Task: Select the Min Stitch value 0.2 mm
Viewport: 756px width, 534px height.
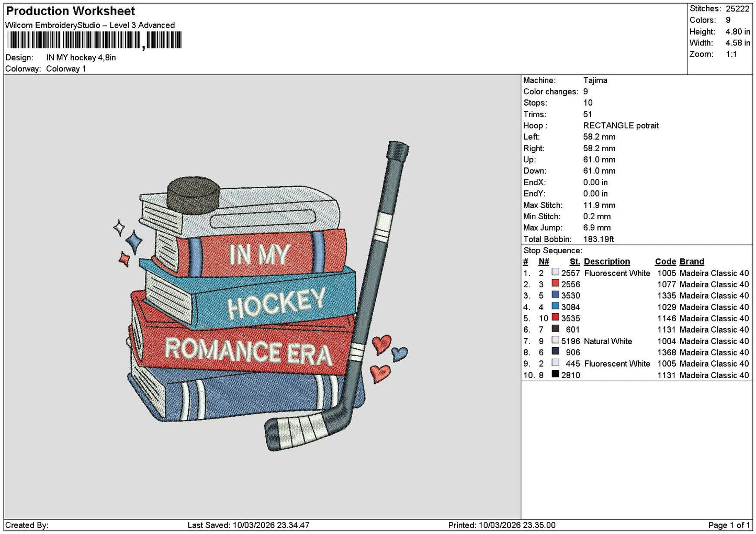Action: pyautogui.click(x=597, y=217)
